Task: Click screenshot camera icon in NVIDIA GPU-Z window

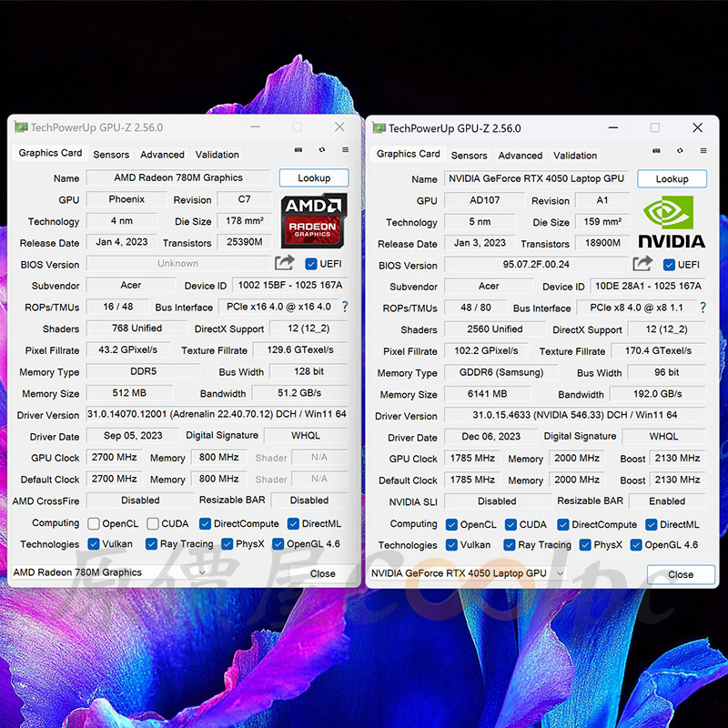Action: [656, 150]
